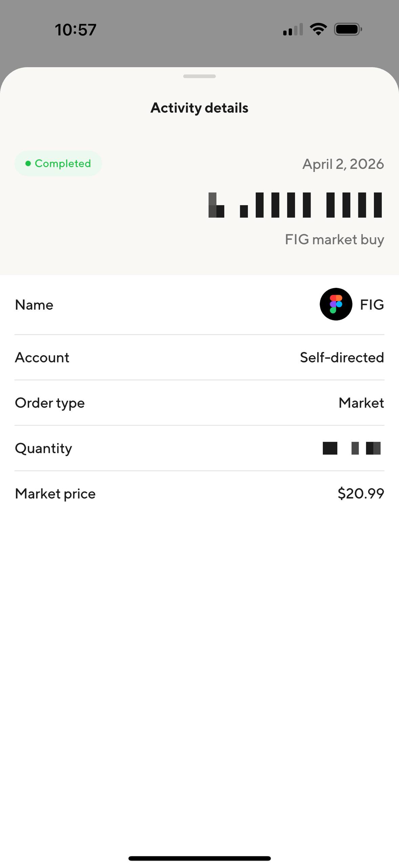Tap the Self-directed account value
Image resolution: width=399 pixels, height=868 pixels.
coord(342,357)
